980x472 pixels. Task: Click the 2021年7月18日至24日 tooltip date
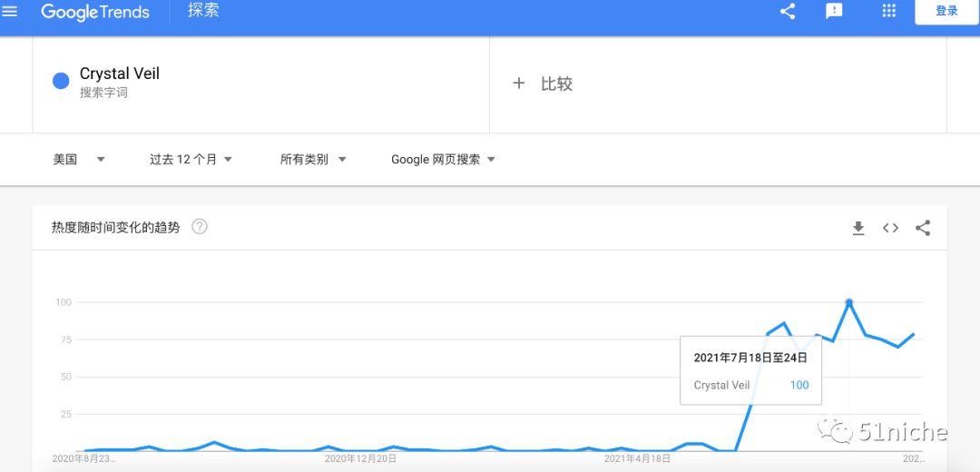750,359
